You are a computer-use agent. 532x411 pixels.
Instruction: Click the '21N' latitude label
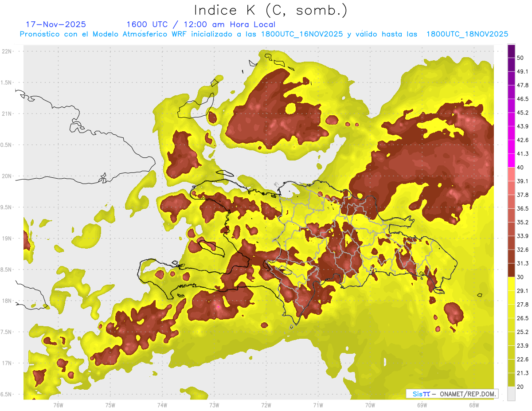tap(7, 114)
